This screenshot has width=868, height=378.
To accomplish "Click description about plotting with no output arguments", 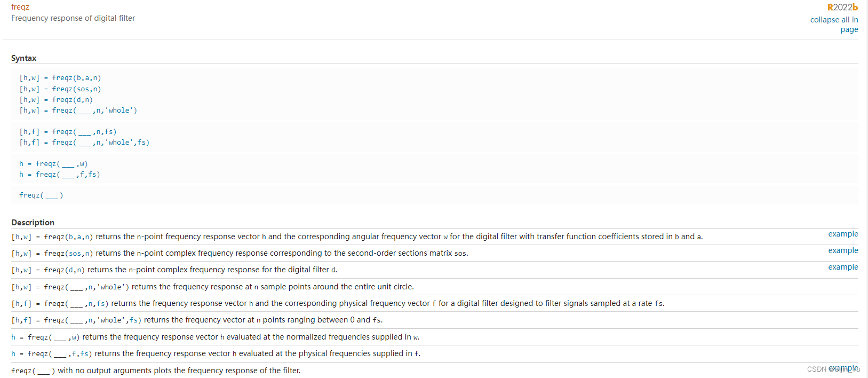I will (179, 371).
